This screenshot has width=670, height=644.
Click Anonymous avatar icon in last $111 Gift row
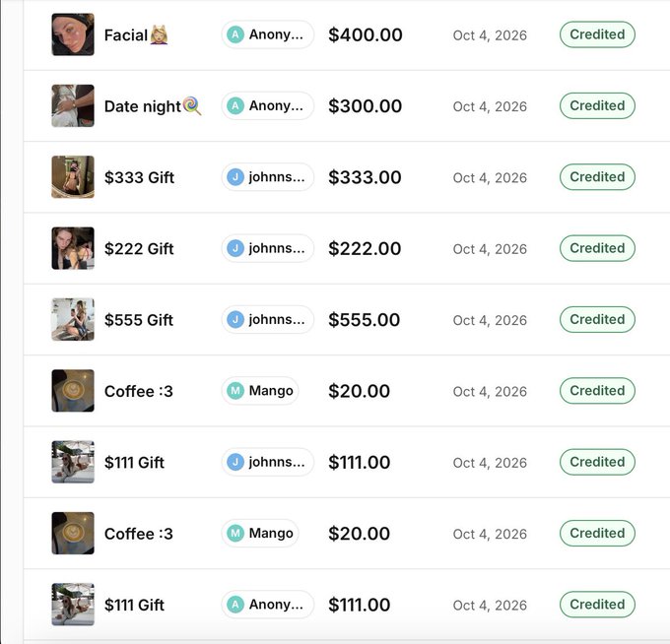[x=235, y=605]
